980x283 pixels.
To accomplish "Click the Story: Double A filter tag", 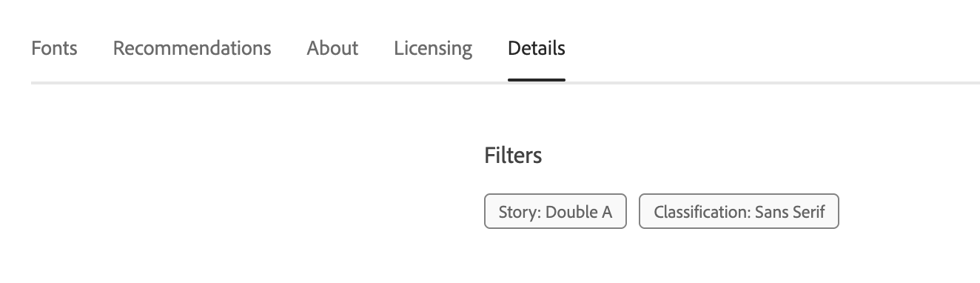I will click(x=555, y=212).
